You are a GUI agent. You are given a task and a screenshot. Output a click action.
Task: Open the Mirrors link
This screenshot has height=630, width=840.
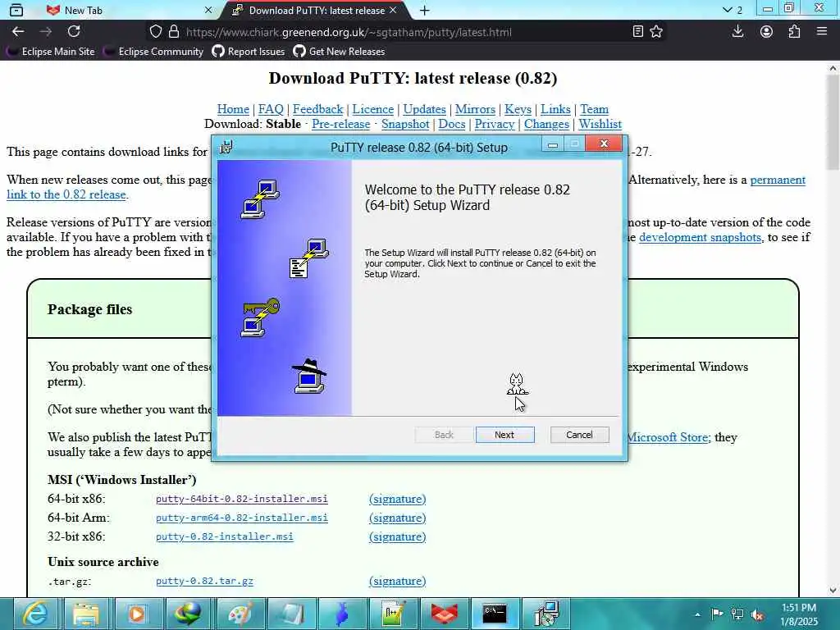tap(475, 109)
